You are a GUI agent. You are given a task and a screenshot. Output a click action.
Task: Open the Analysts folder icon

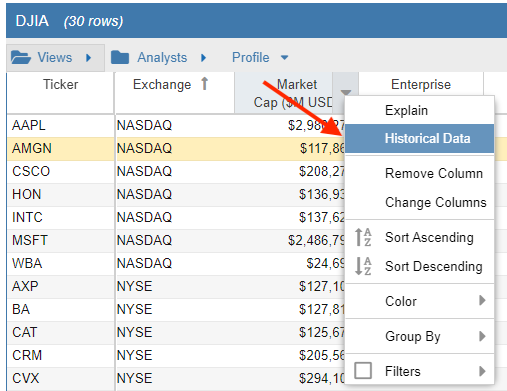120,57
